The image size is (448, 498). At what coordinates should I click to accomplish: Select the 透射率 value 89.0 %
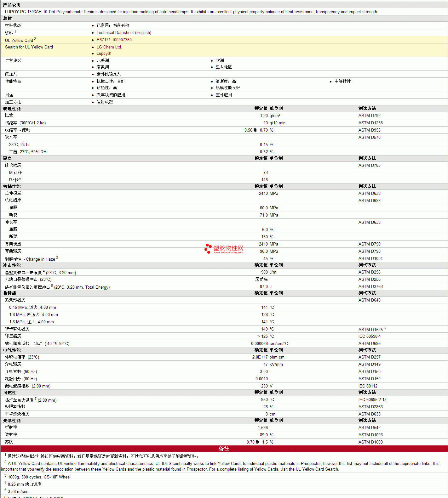267,435
